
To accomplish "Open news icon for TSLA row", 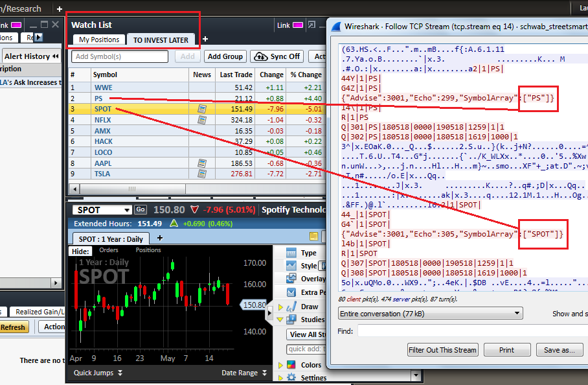I will pos(202,174).
